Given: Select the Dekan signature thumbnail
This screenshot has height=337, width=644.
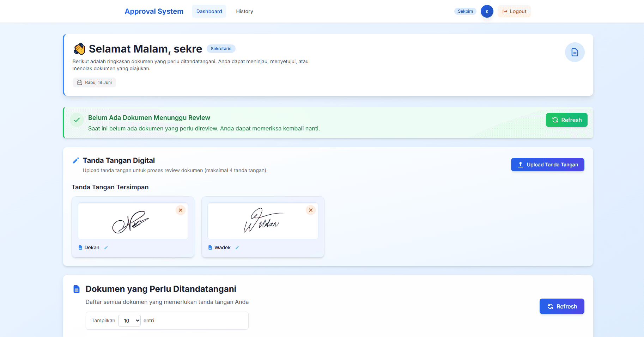Looking at the screenshot, I should click(x=133, y=221).
